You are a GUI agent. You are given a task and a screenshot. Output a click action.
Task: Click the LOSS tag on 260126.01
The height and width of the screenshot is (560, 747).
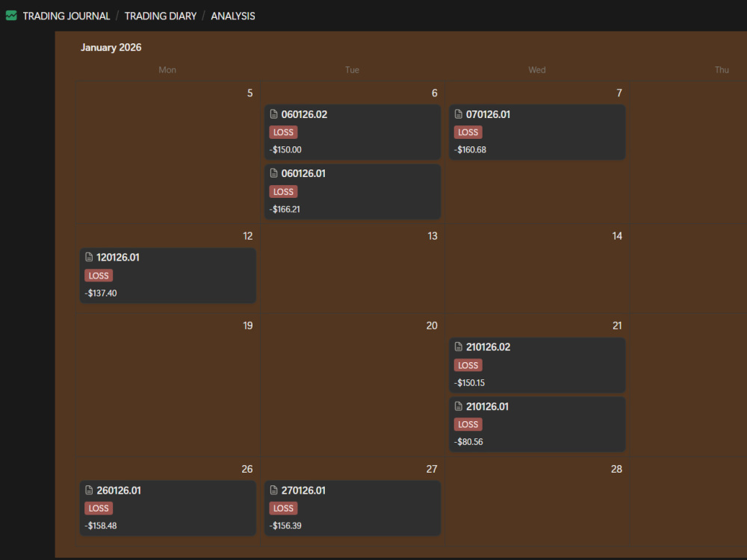(99, 508)
